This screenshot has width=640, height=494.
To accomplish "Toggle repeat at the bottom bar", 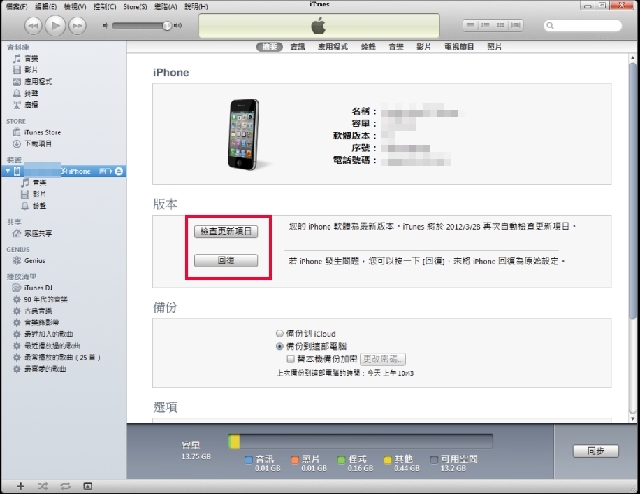I will [x=65, y=486].
